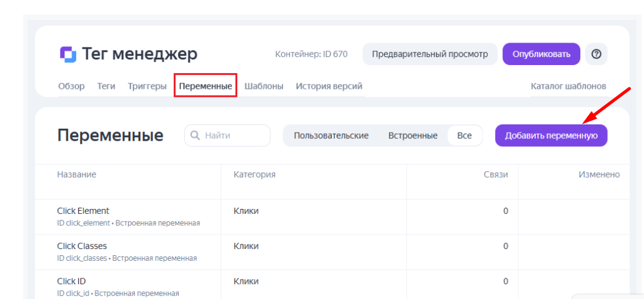
Task: Switch to the Теги tab
Action: (106, 86)
